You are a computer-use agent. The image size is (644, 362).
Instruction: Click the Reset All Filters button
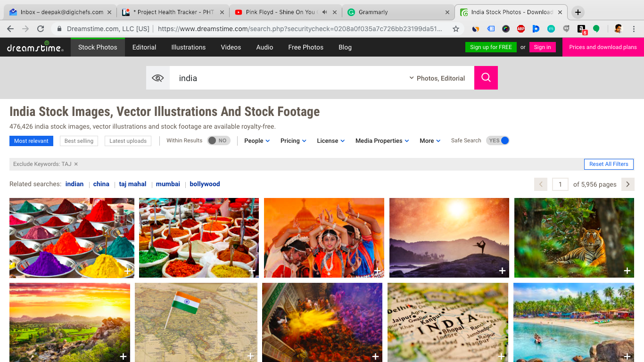click(x=609, y=164)
